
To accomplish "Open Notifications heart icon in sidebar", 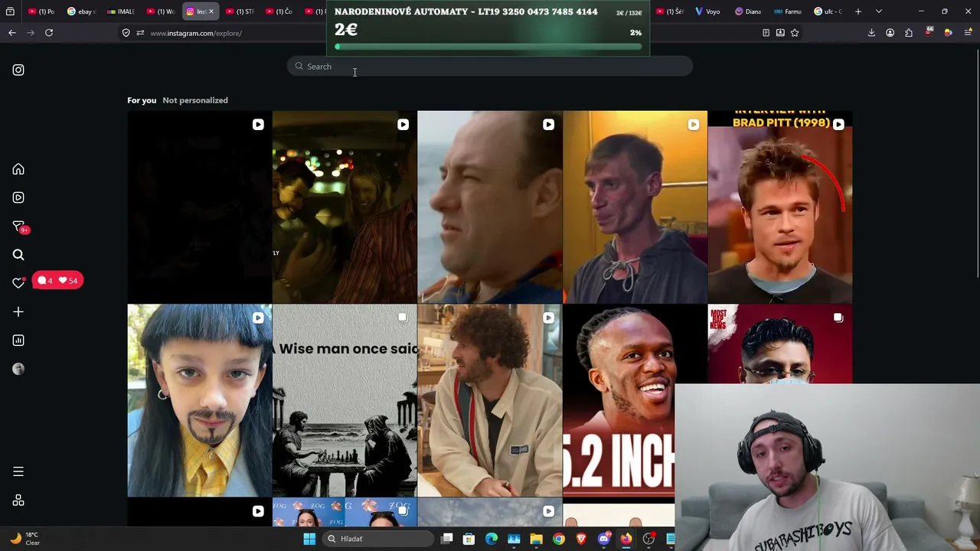I will tap(18, 282).
